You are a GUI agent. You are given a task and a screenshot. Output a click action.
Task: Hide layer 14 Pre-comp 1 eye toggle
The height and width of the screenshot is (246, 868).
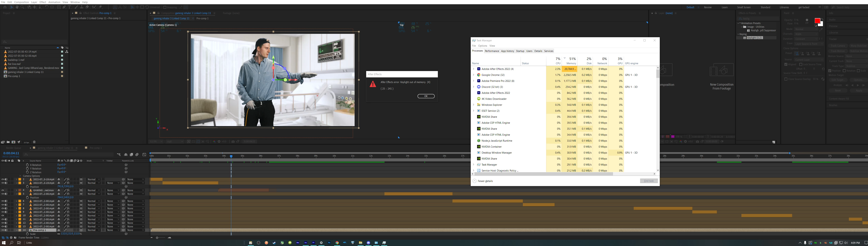(3, 230)
